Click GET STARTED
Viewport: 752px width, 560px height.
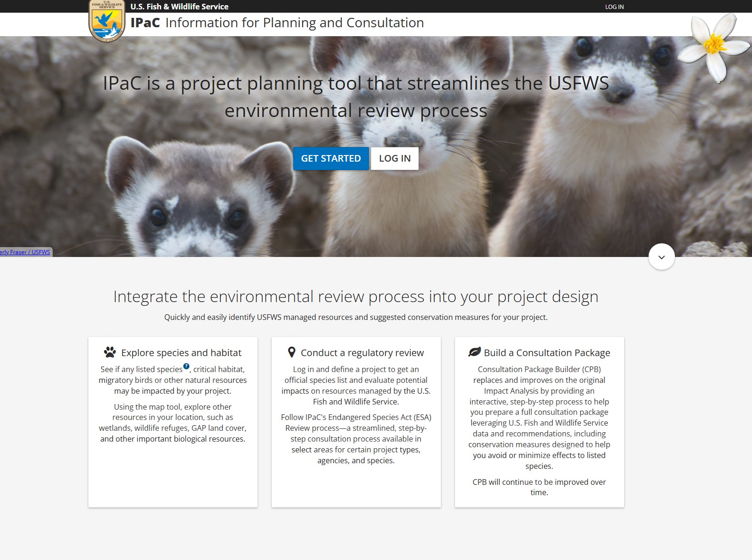point(331,158)
